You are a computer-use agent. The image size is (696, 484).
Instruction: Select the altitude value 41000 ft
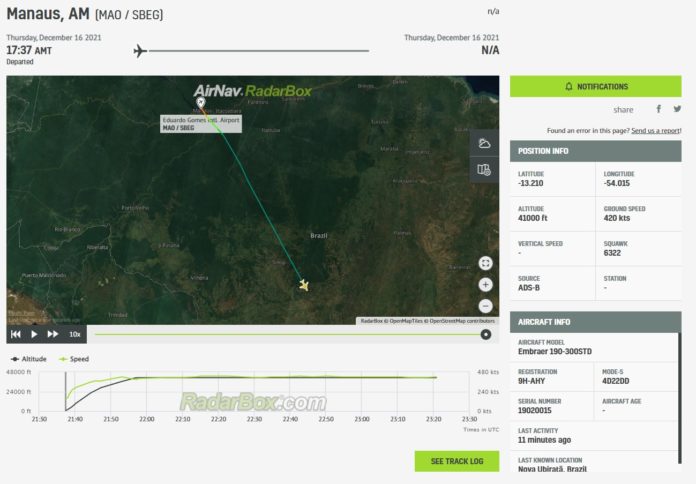pyautogui.click(x=533, y=218)
